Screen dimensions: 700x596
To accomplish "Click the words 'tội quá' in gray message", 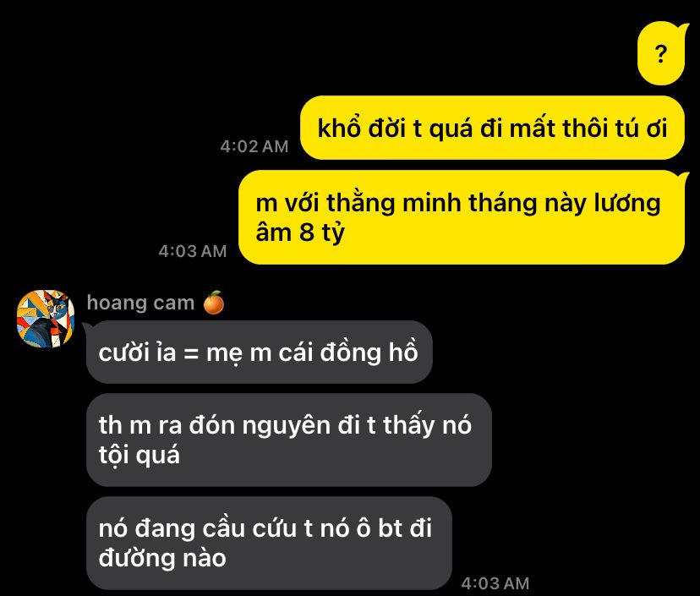I will [139, 456].
